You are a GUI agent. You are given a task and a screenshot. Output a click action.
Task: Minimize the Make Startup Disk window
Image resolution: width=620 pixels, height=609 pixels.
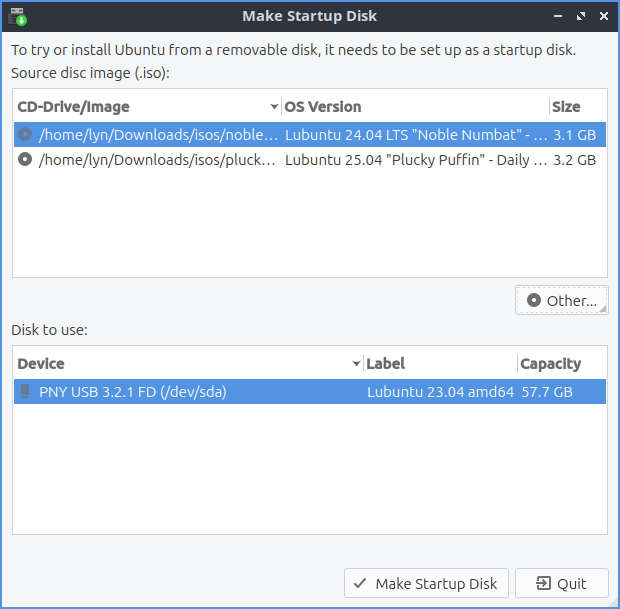tap(558, 17)
